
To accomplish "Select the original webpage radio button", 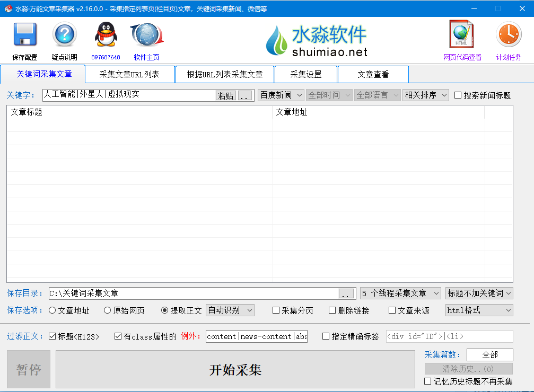I will (x=107, y=310).
